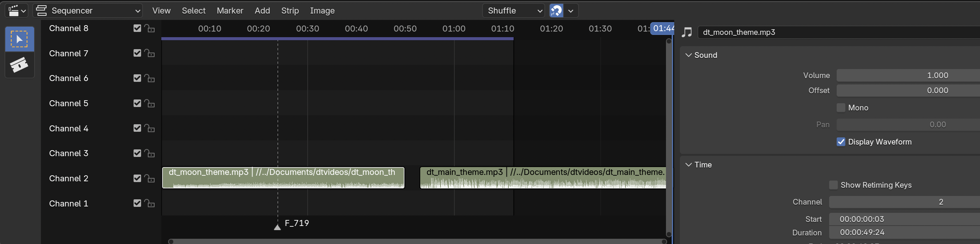
Task: Open snapping options dropdown arrow
Action: click(x=571, y=11)
